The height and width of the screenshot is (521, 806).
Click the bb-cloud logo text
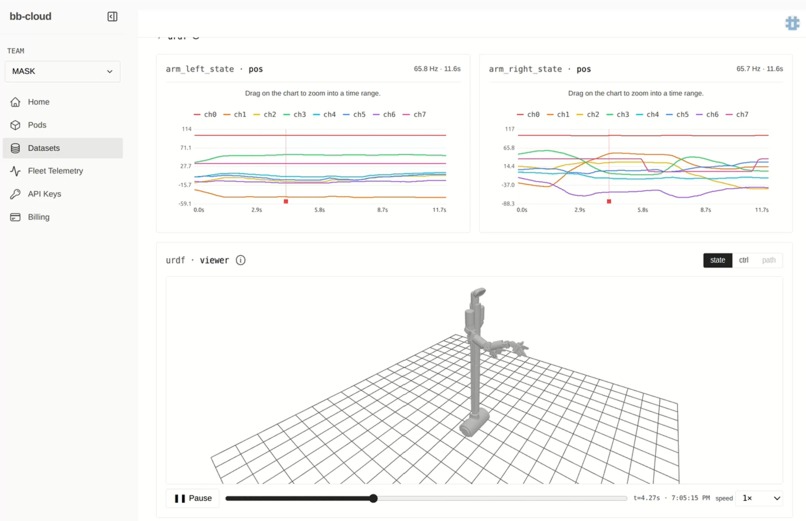coord(30,16)
